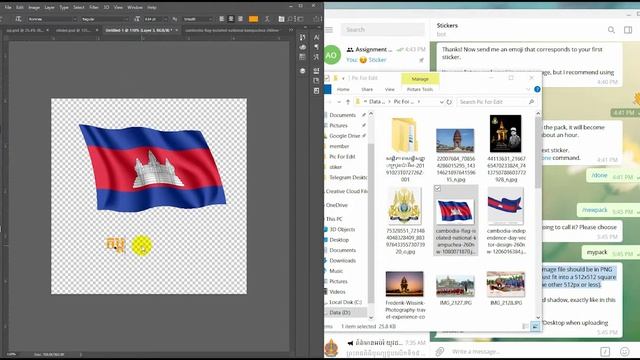Screen dimensions: 640x360
Task: Open the Image menu in Photoshop
Action: [34, 7]
